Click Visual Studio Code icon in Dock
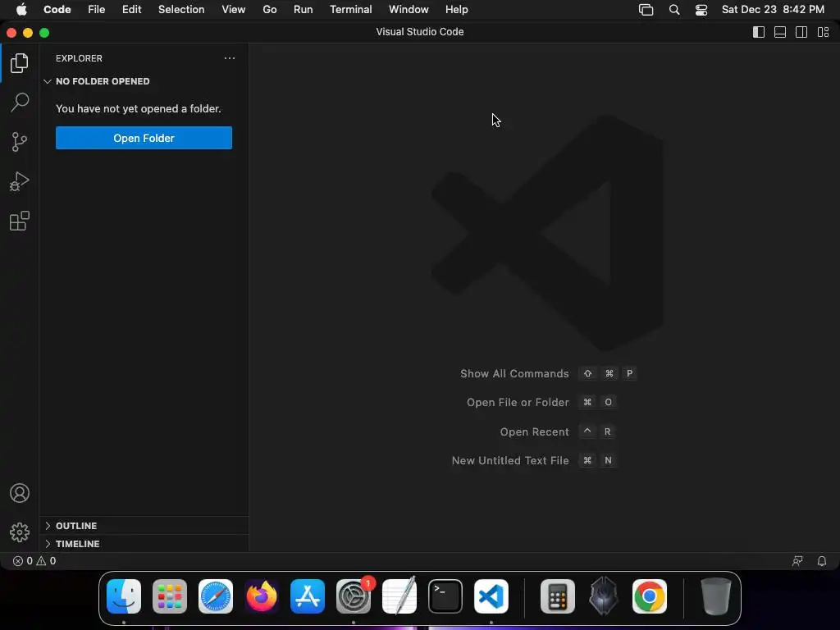Image resolution: width=840 pixels, height=630 pixels. 491,596
